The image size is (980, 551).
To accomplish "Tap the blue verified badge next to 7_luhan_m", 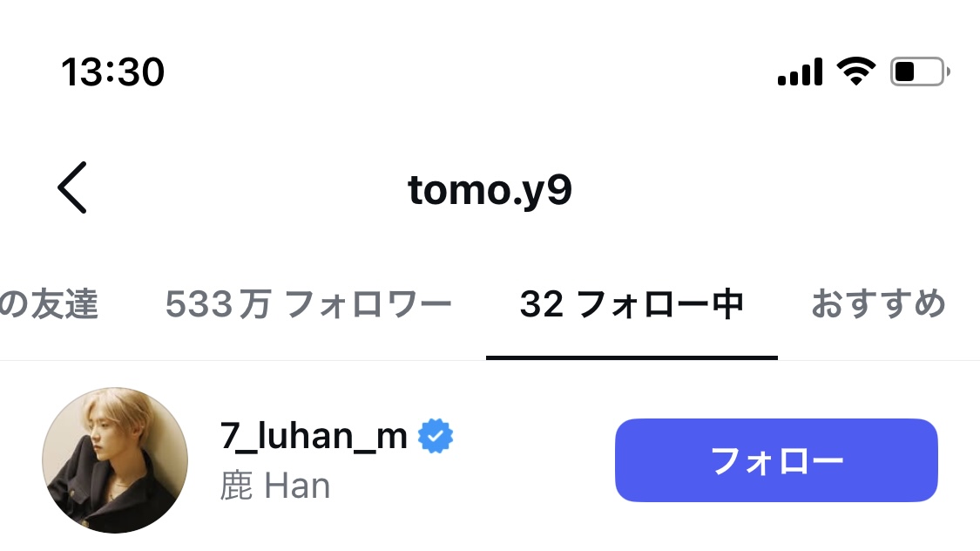I will pos(436,436).
